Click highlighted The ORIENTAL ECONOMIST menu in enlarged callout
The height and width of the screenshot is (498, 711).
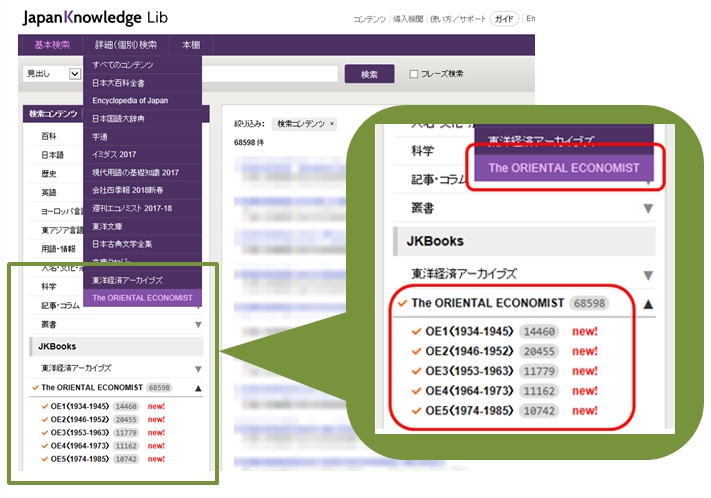tap(564, 168)
